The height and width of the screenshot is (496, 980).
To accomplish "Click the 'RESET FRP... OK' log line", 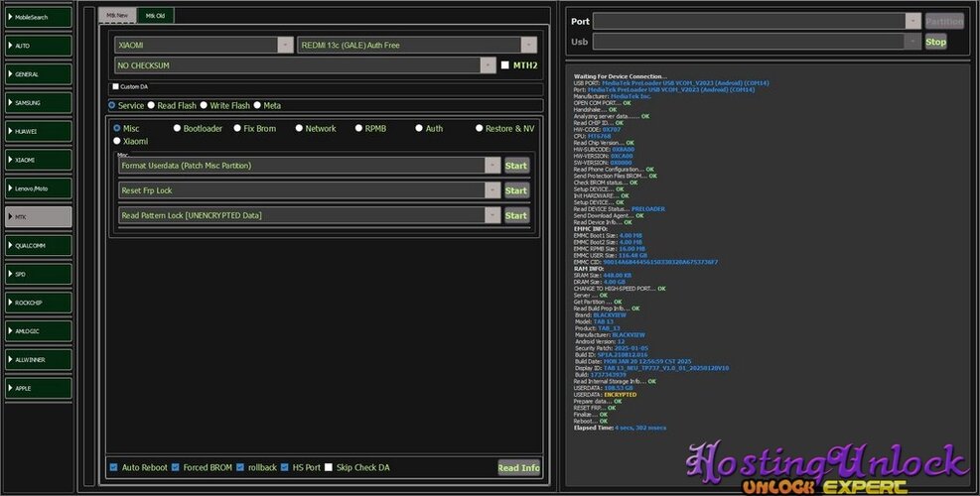I will pyautogui.click(x=595, y=408).
